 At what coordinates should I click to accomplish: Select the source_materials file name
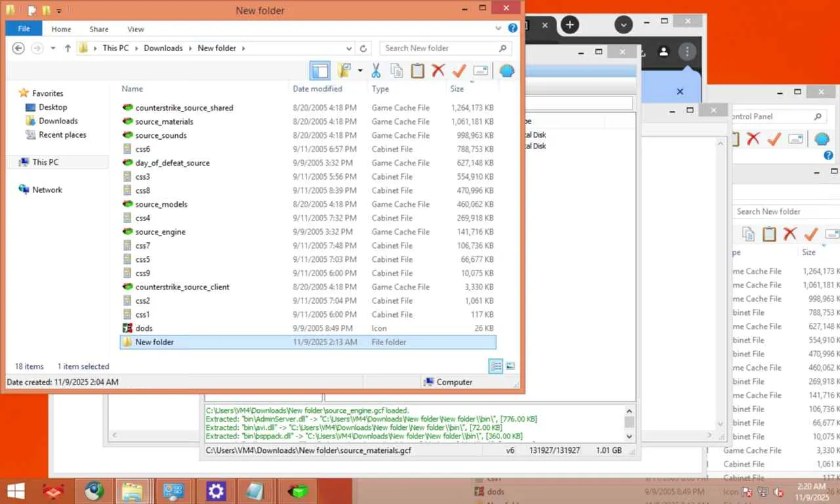click(x=164, y=121)
